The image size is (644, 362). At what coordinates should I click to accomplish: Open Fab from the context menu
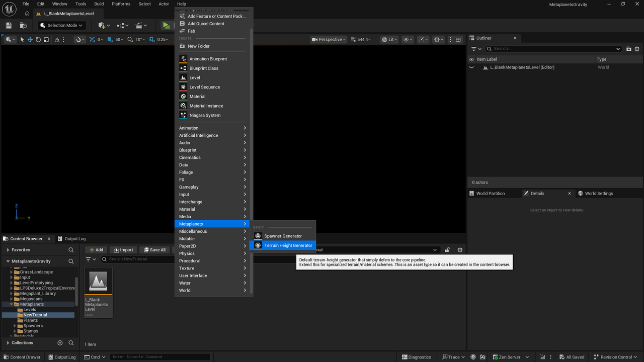[x=212, y=31]
